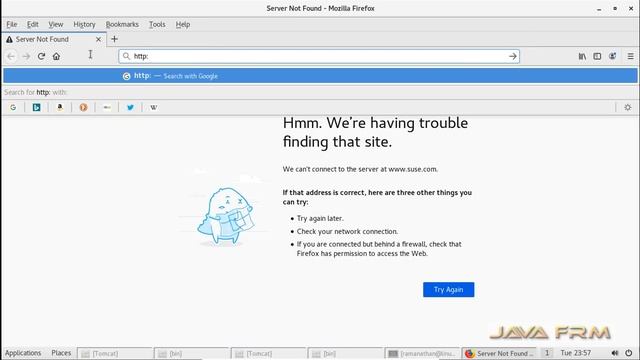Viewport: 640px width, 360px height.
Task: Select Firefox Server Not Found taskbar entry
Action: [x=500, y=353]
